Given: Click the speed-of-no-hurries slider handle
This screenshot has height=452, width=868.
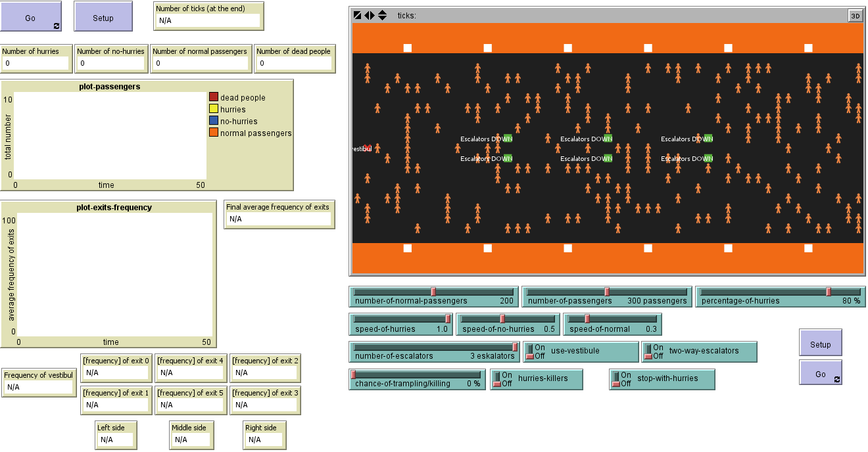Looking at the screenshot, I should tap(502, 319).
